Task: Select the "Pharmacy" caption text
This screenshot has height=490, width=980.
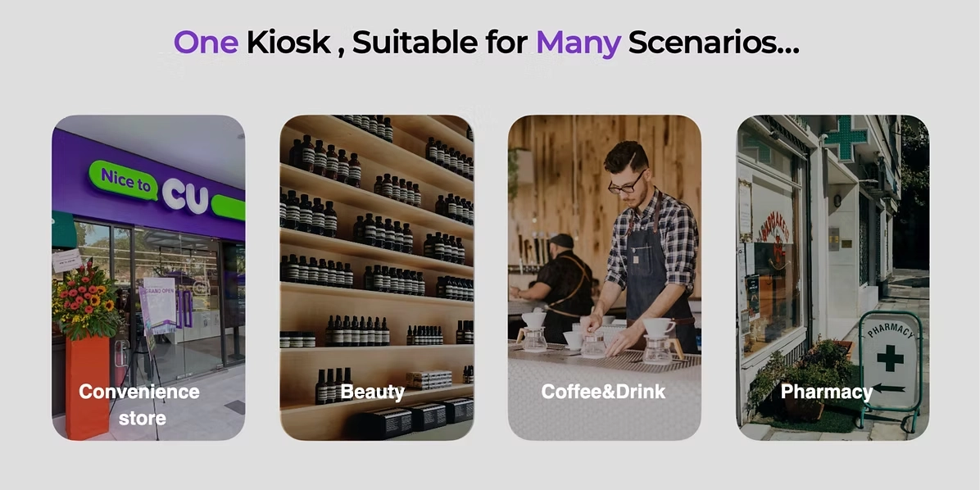Action: tap(826, 392)
